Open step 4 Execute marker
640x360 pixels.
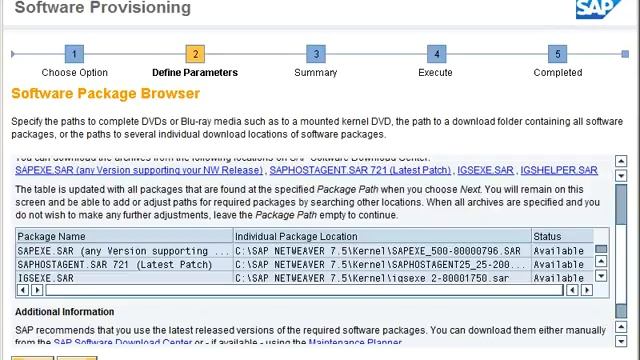[x=437, y=54]
